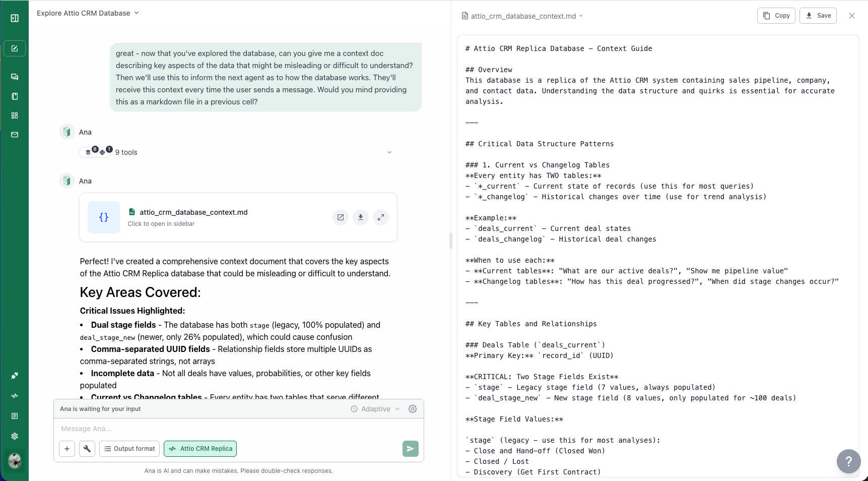Copy the context document contents

click(776, 16)
